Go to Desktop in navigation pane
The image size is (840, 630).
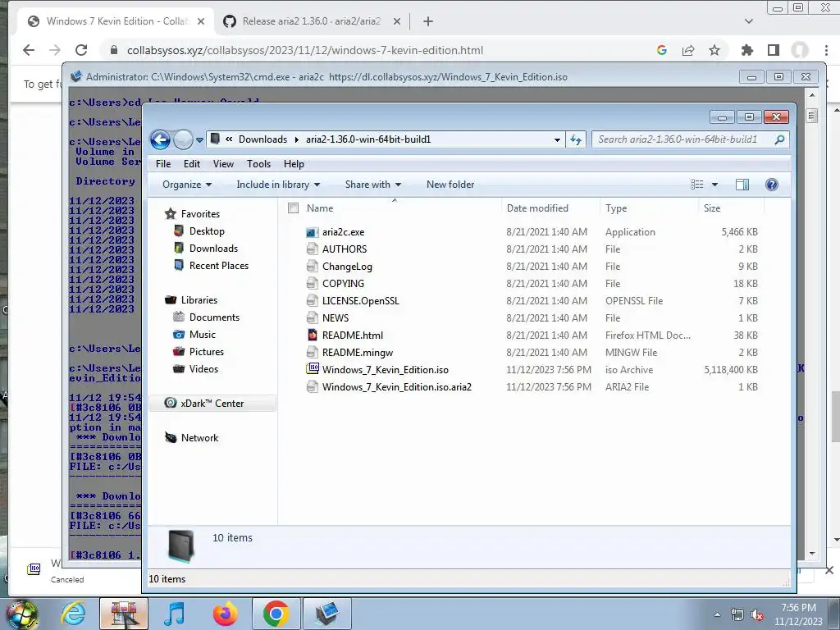point(207,231)
